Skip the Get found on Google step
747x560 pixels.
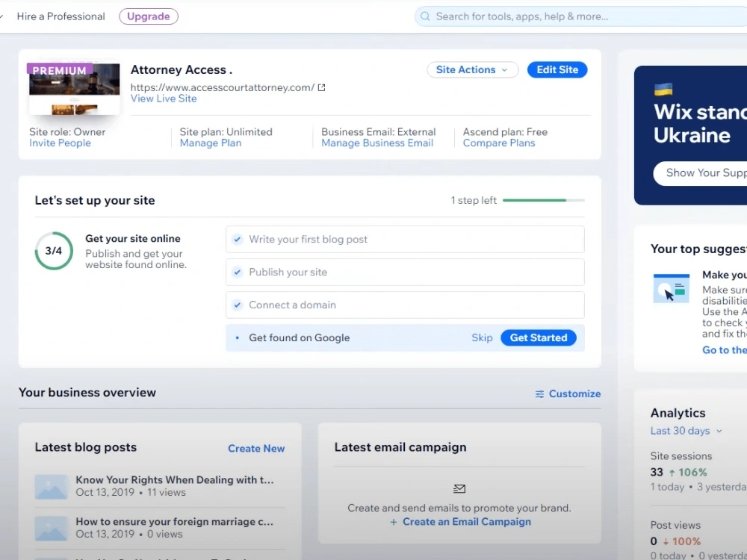[482, 337]
